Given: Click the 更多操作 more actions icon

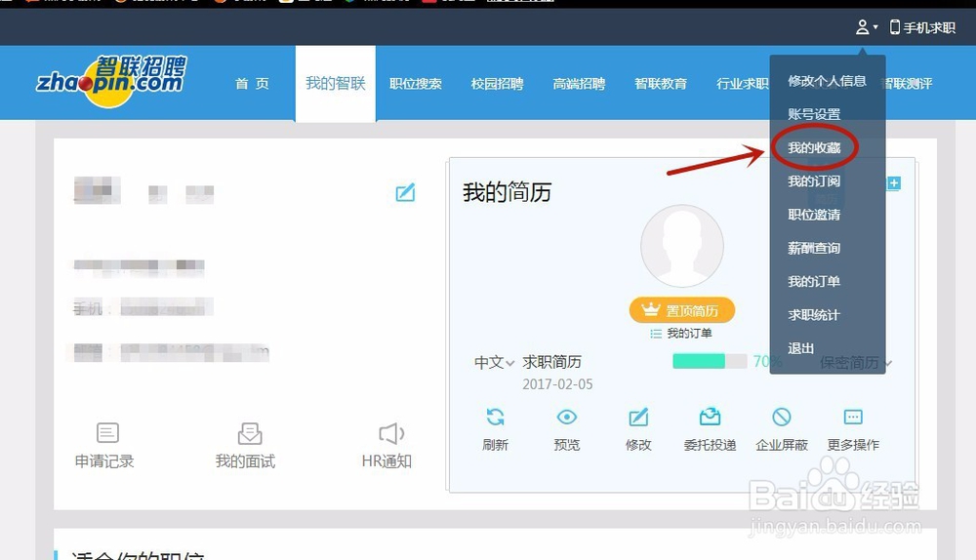Looking at the screenshot, I should (x=853, y=417).
